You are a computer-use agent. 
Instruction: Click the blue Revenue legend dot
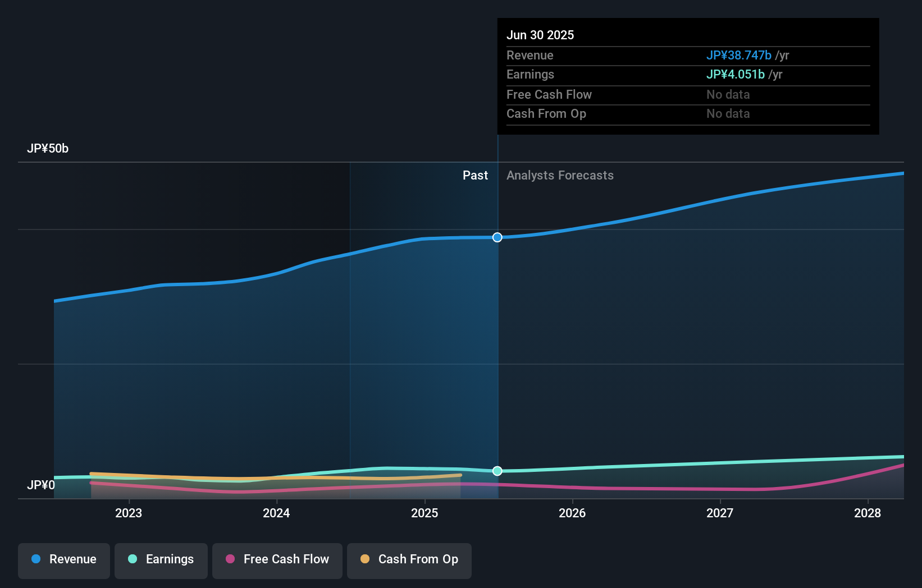35,559
